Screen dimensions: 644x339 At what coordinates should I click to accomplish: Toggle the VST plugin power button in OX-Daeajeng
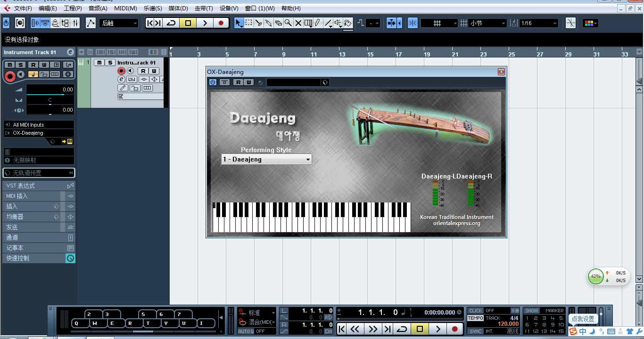tap(213, 82)
